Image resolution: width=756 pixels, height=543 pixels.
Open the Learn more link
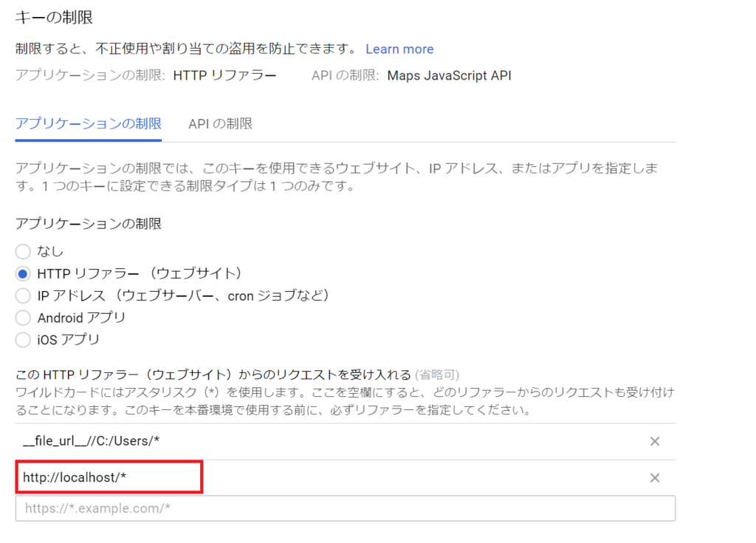399,49
